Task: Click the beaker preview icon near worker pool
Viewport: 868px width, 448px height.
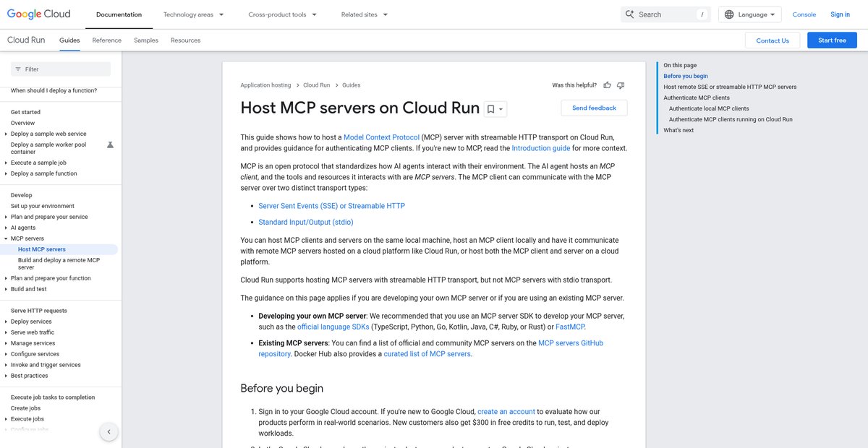Action: pos(110,145)
